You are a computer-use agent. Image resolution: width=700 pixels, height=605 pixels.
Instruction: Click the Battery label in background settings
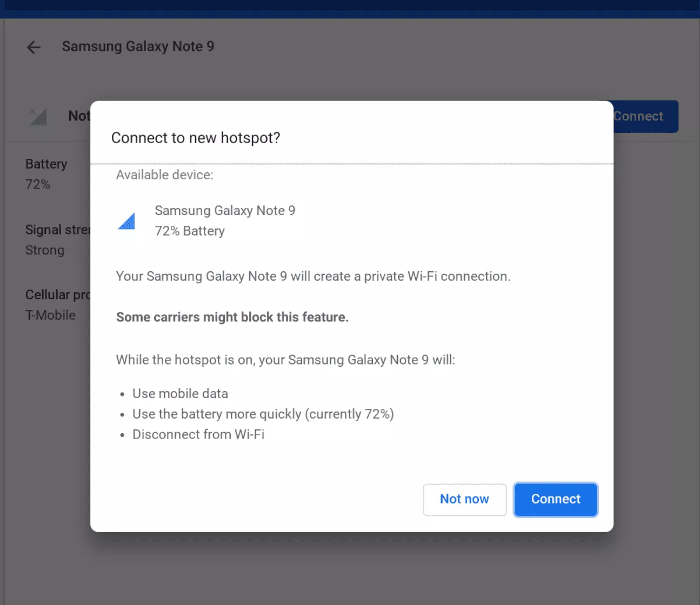pyautogui.click(x=46, y=164)
